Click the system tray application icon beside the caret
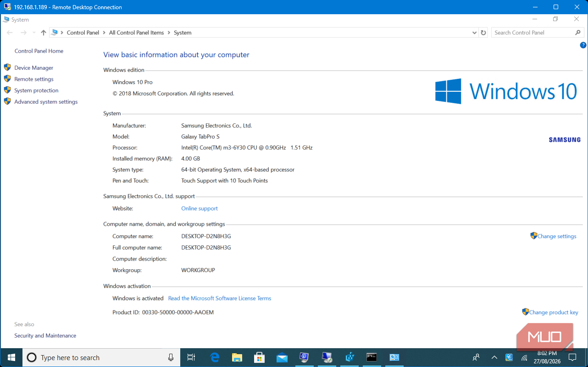This screenshot has height=367, width=588. tap(509, 357)
